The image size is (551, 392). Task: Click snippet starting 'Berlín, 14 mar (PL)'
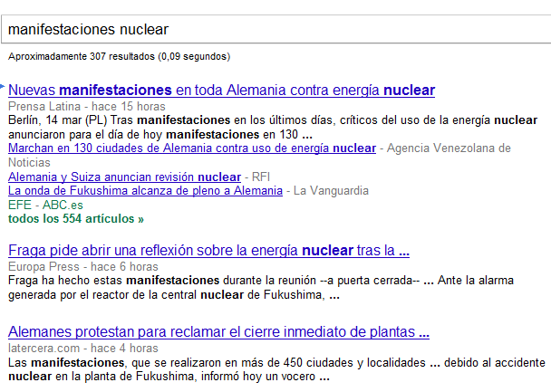273,127
